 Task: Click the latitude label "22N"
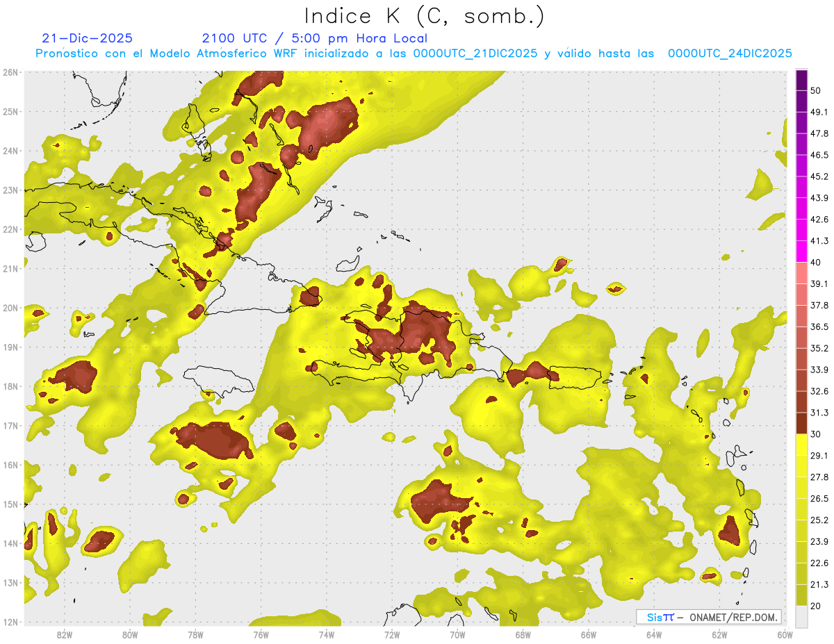[x=10, y=229]
